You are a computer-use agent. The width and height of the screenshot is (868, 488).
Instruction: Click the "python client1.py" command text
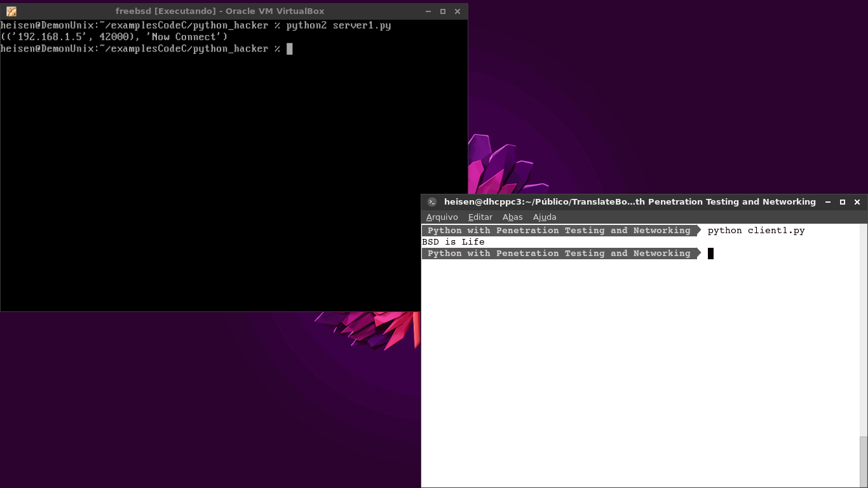(x=756, y=231)
